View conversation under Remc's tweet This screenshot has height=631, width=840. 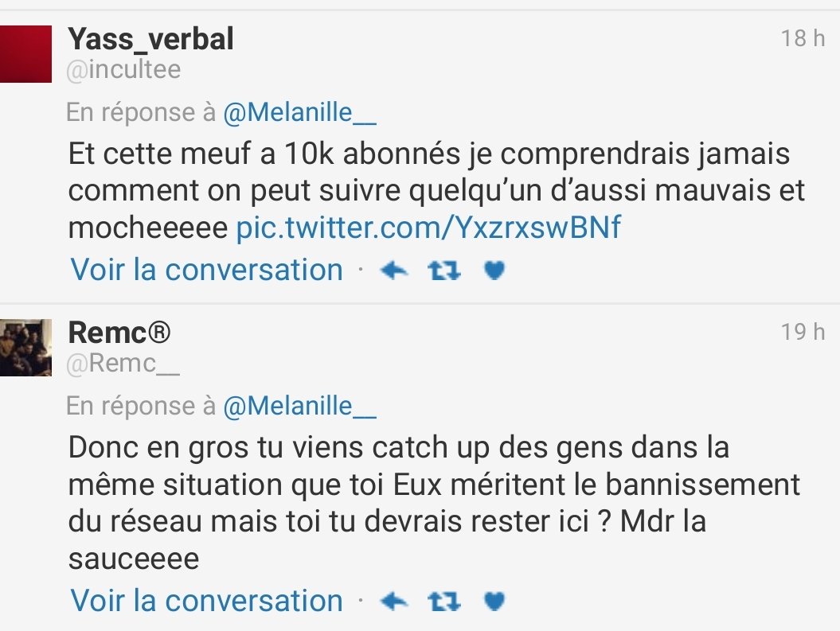point(207,601)
